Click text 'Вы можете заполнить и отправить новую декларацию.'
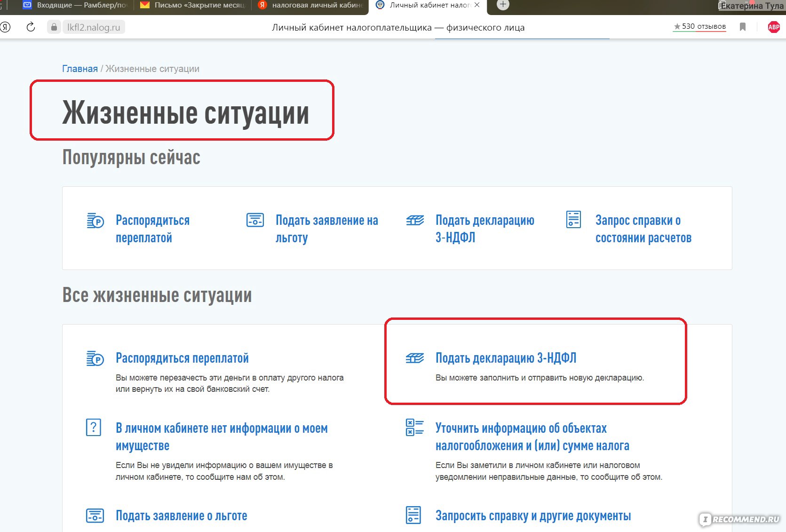The width and height of the screenshot is (786, 532). pyautogui.click(x=540, y=378)
